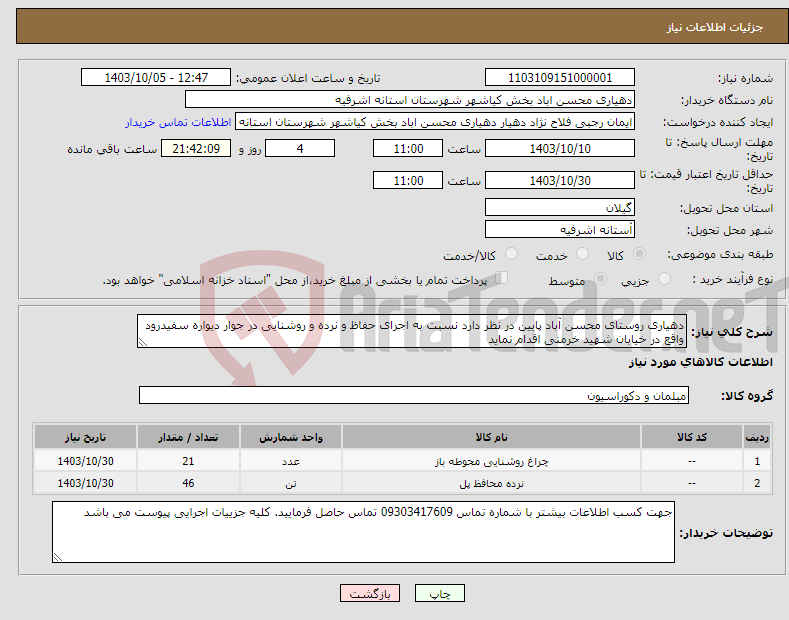Click the ردیف column header

pos(757,437)
